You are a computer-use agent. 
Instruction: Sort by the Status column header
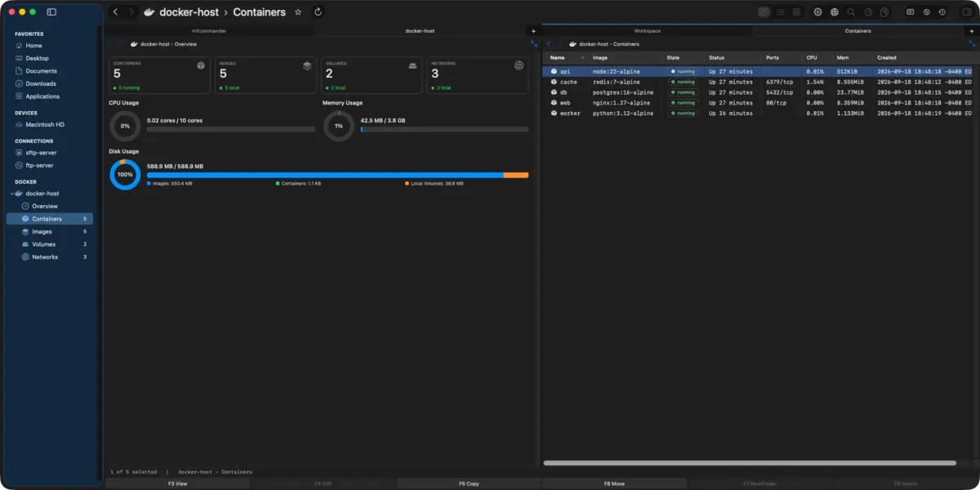click(733, 58)
